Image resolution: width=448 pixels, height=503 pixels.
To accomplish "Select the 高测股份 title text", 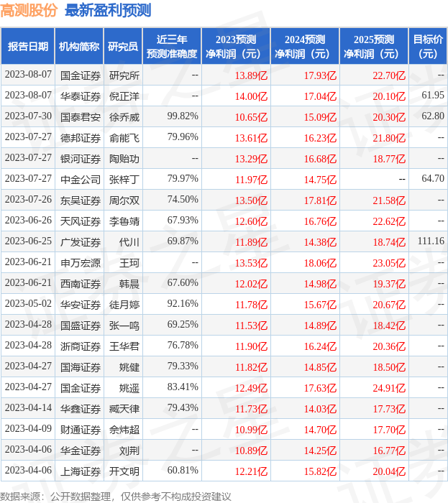I will 29,10.
